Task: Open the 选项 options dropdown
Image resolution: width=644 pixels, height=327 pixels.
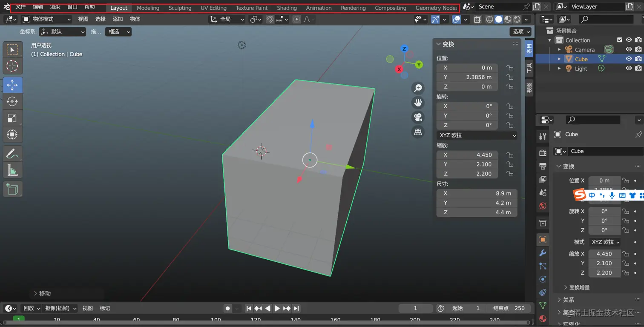Action: click(x=521, y=32)
